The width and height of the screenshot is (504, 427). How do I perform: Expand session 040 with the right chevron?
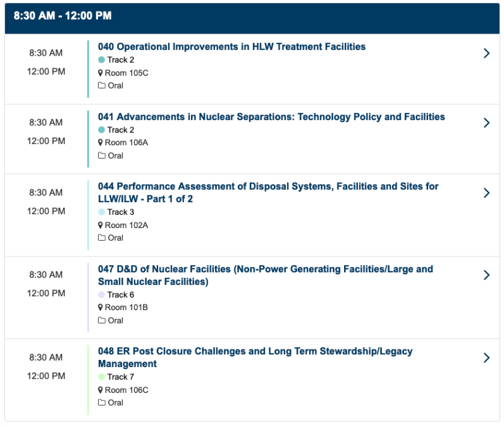(x=486, y=53)
